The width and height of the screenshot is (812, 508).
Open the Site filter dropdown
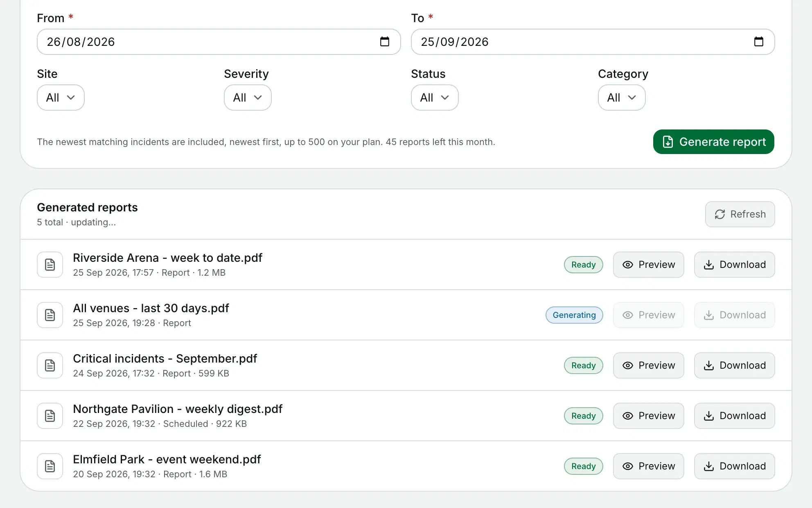pyautogui.click(x=61, y=98)
